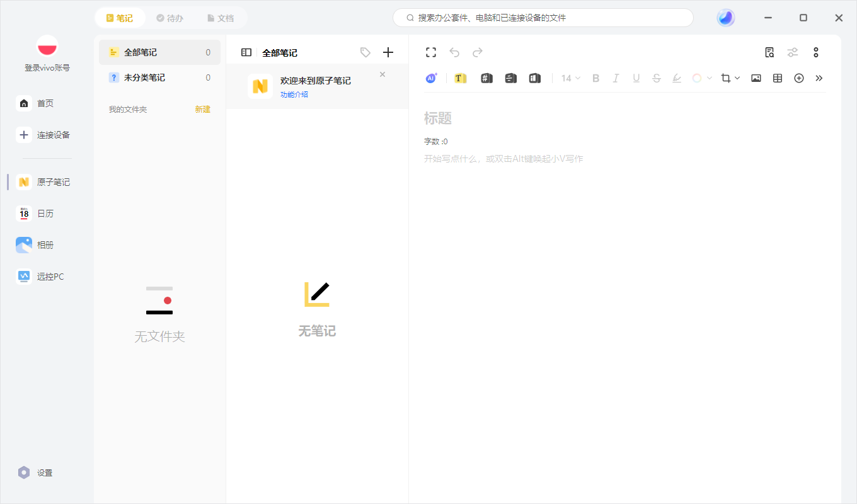This screenshot has width=857, height=504.
Task: Switch to the 文档 tab
Action: [x=221, y=18]
